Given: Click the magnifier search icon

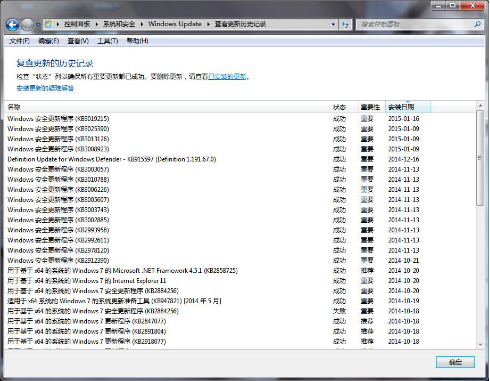Looking at the screenshot, I should 477,24.
